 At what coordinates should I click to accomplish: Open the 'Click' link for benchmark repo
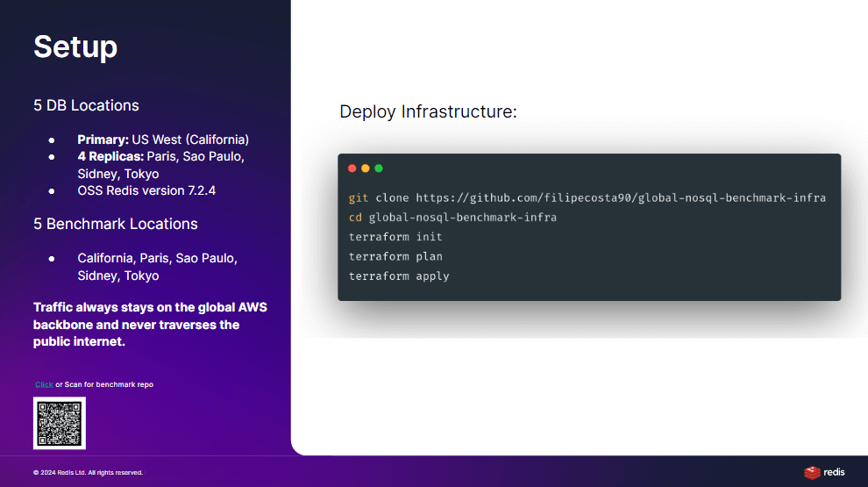45,384
